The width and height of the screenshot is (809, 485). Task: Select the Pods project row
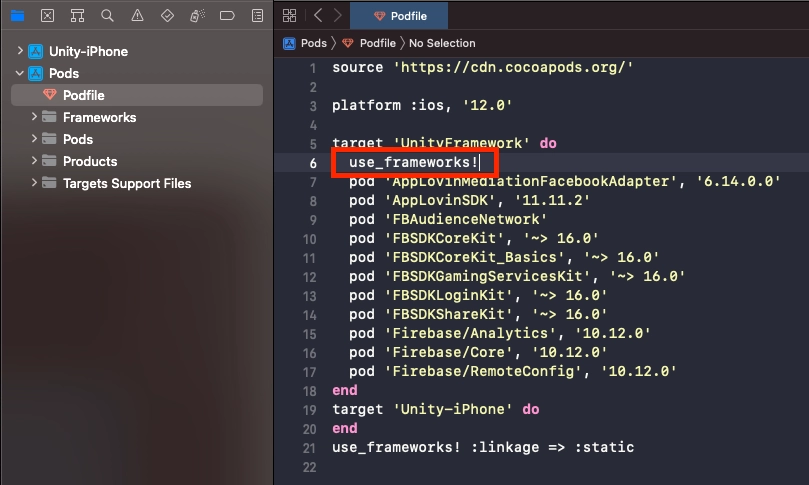click(137, 73)
